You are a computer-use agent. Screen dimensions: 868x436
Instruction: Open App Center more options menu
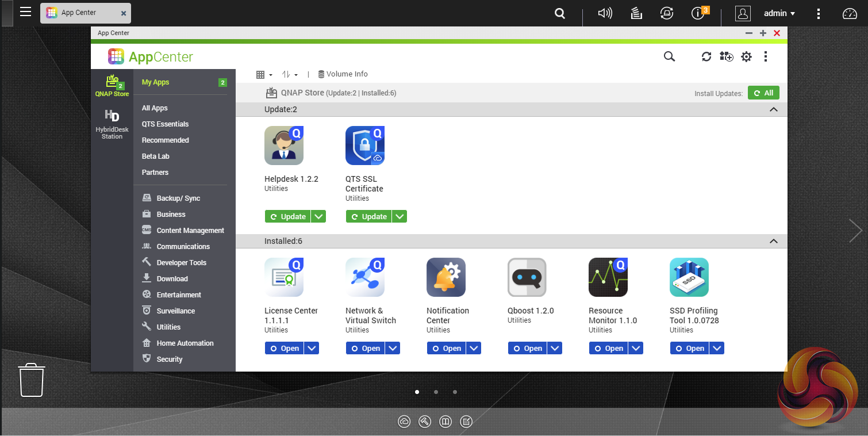pos(766,56)
